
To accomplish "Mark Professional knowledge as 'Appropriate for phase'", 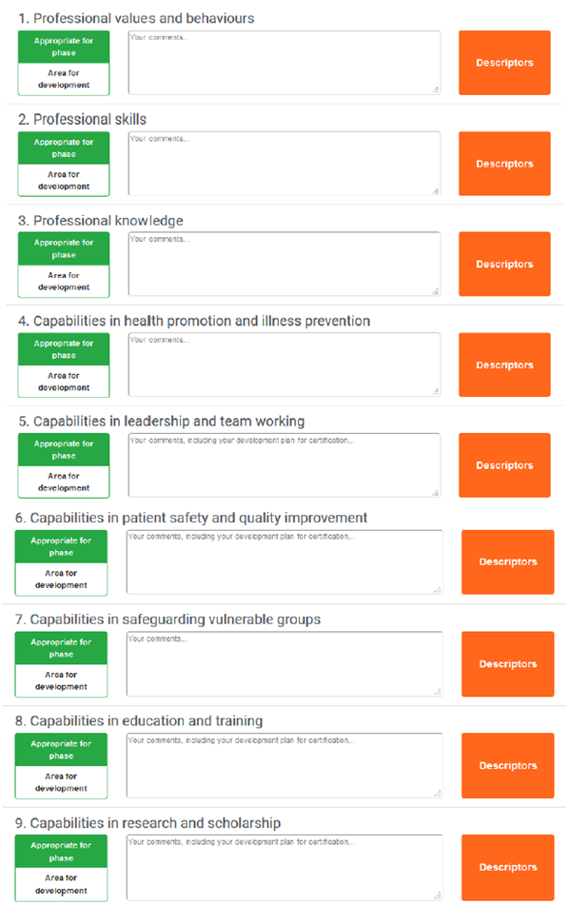I will [64, 248].
